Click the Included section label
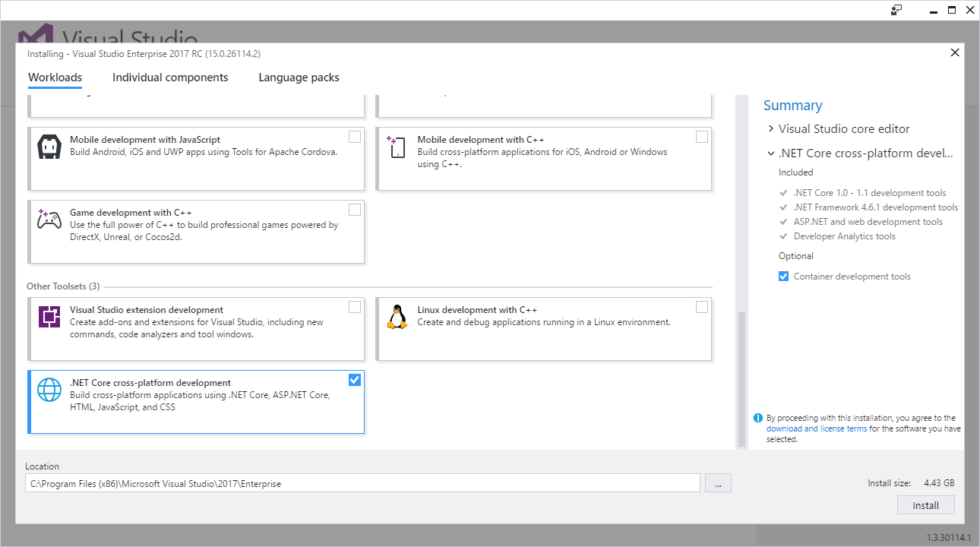980x547 pixels. (796, 172)
